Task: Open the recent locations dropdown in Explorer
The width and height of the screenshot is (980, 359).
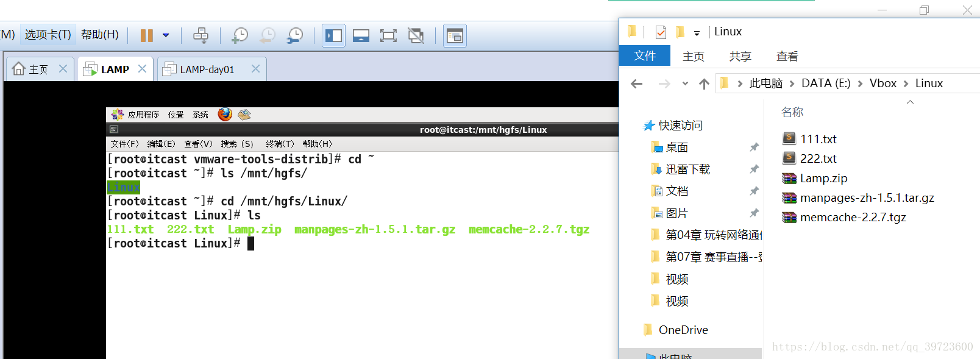Action: (x=685, y=84)
